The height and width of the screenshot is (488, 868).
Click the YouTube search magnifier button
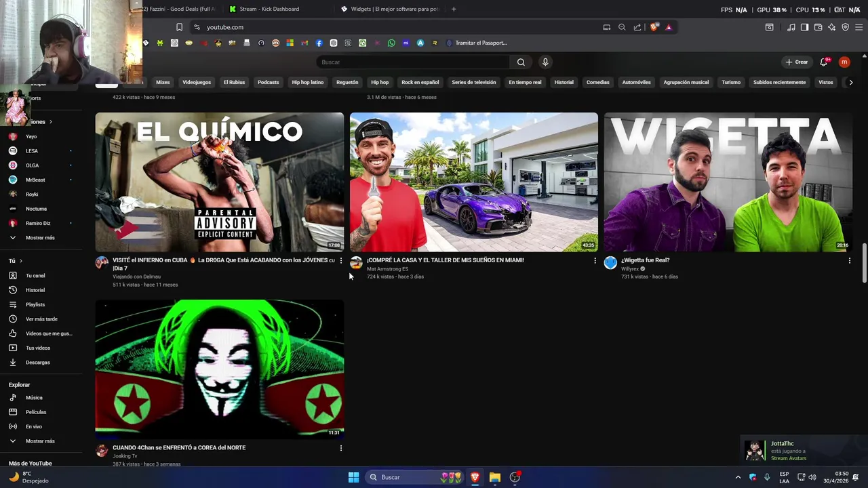pyautogui.click(x=521, y=62)
